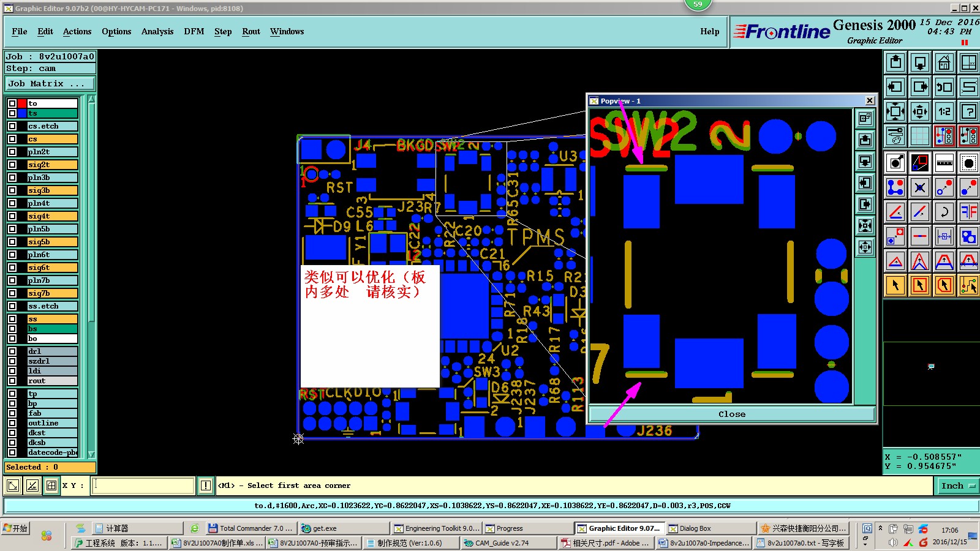Open the Analysis menu

coord(157,32)
